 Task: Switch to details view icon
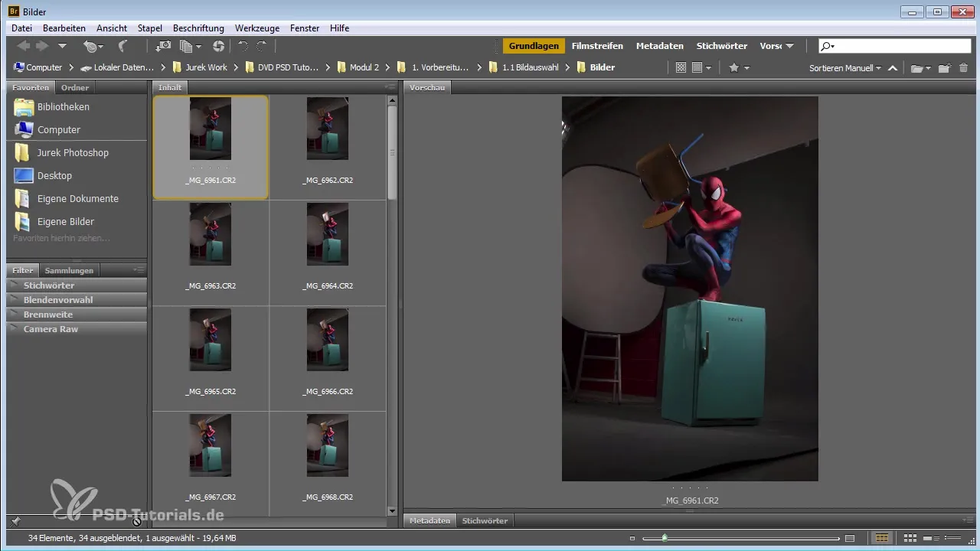point(932,538)
